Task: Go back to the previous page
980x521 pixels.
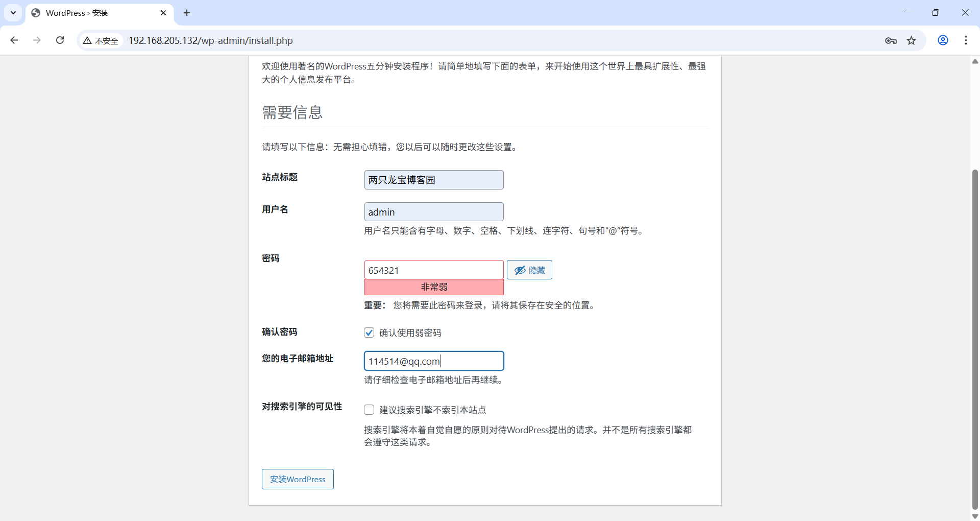Action: (14, 40)
